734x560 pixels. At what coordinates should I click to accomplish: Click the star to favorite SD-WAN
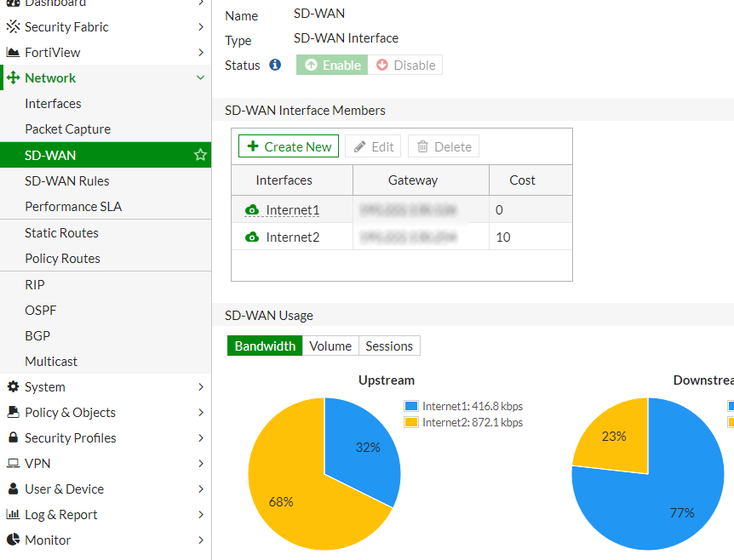199,155
